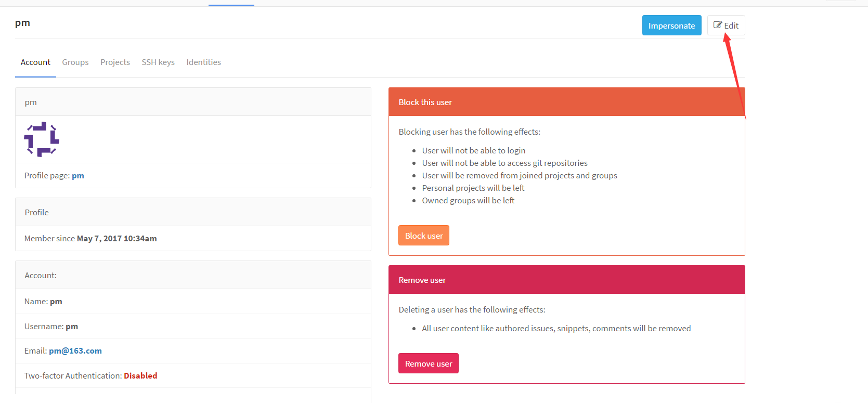The height and width of the screenshot is (403, 868).
Task: Click the pm user identicon avatar
Action: (x=42, y=139)
